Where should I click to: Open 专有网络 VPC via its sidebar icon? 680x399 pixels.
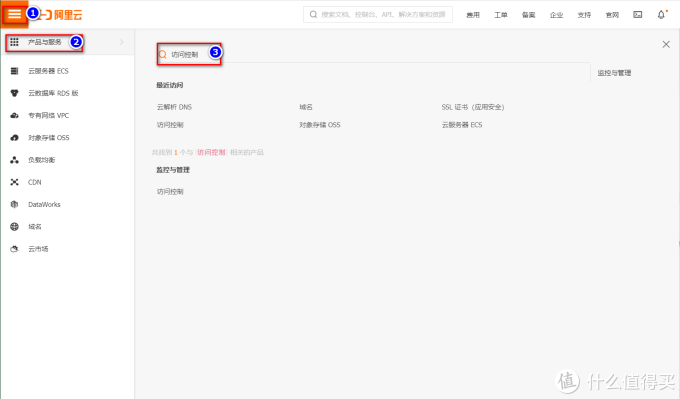click(x=14, y=115)
